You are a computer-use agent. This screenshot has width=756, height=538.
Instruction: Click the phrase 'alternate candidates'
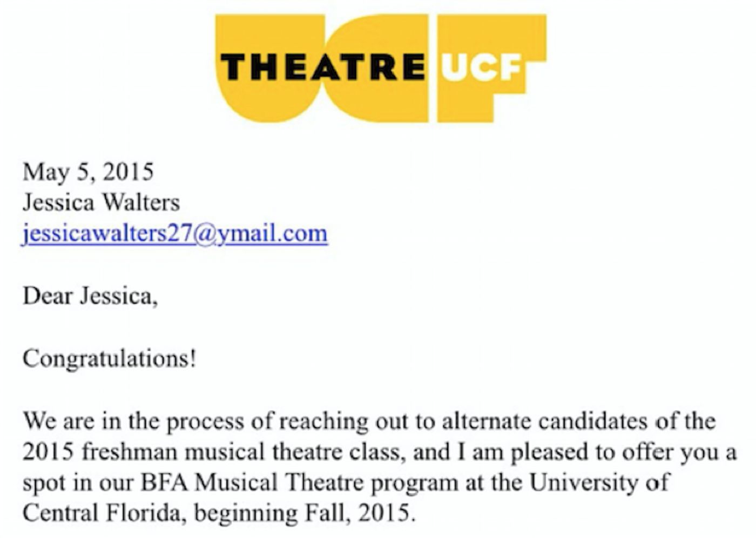tap(544, 421)
